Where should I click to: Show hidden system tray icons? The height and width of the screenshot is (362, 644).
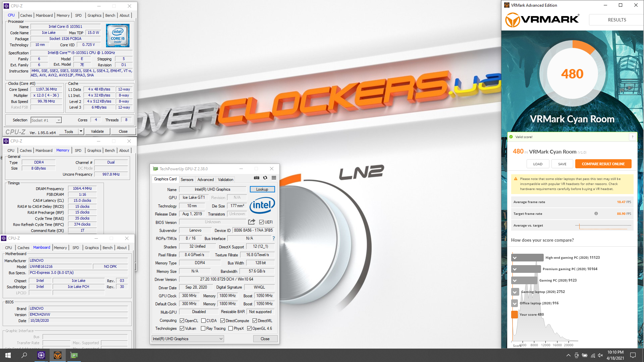click(568, 355)
